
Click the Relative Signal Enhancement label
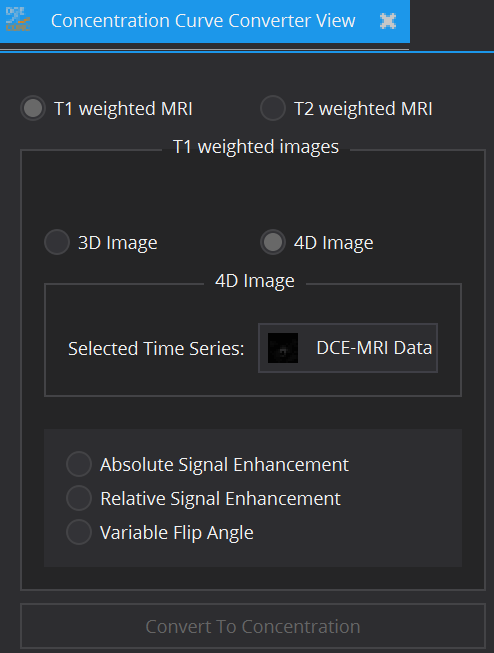(220, 499)
